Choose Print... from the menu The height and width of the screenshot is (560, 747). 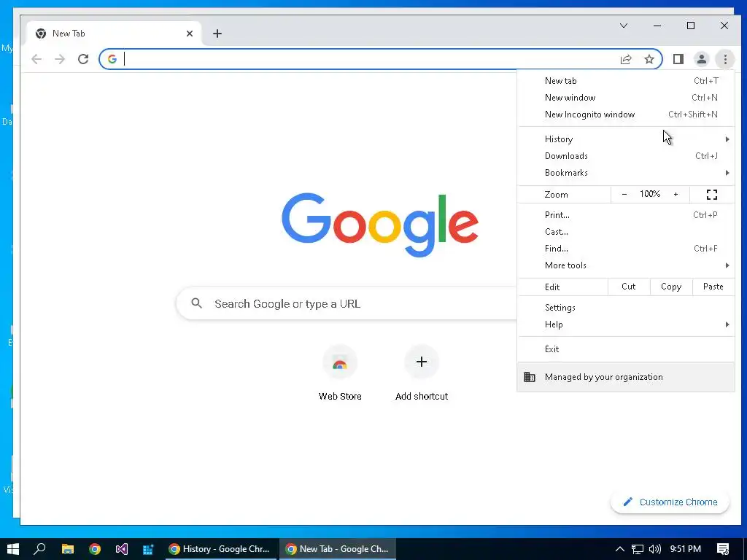tap(626, 215)
